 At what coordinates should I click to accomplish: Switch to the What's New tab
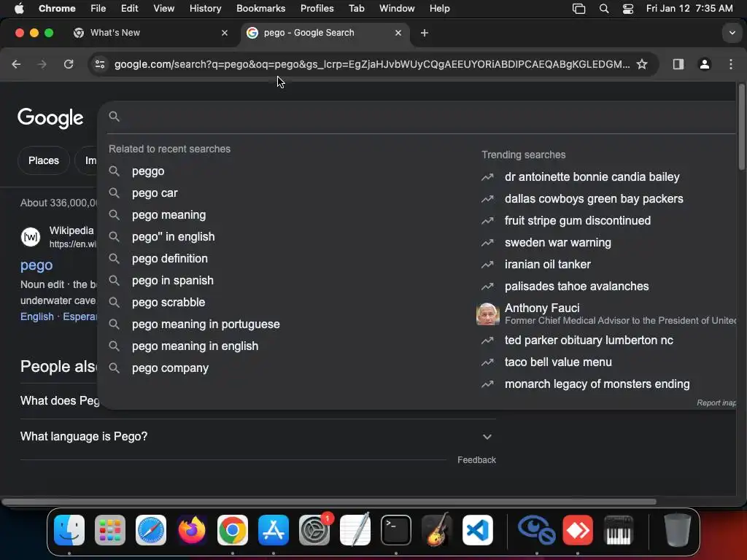(152, 33)
